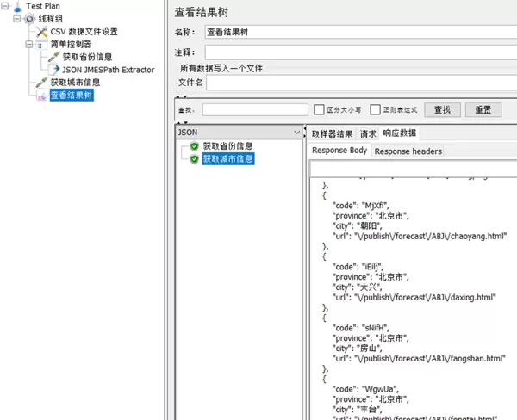The width and height of the screenshot is (517, 420).
Task: Switch to the 请求 tab
Action: [x=368, y=133]
